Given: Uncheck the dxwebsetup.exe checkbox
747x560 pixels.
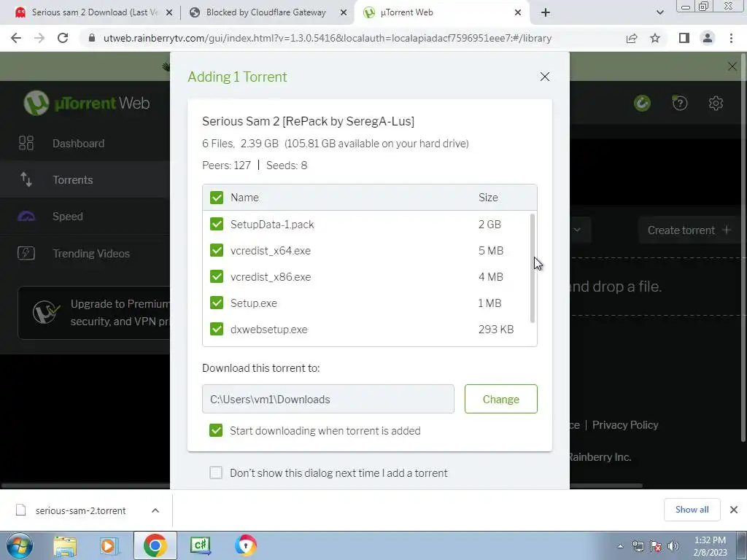Looking at the screenshot, I should coord(216,329).
